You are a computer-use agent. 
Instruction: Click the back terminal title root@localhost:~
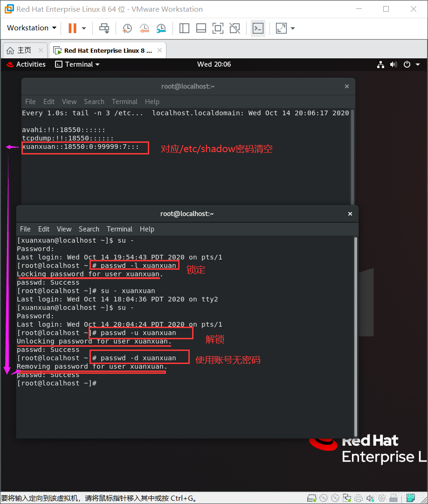tap(188, 86)
